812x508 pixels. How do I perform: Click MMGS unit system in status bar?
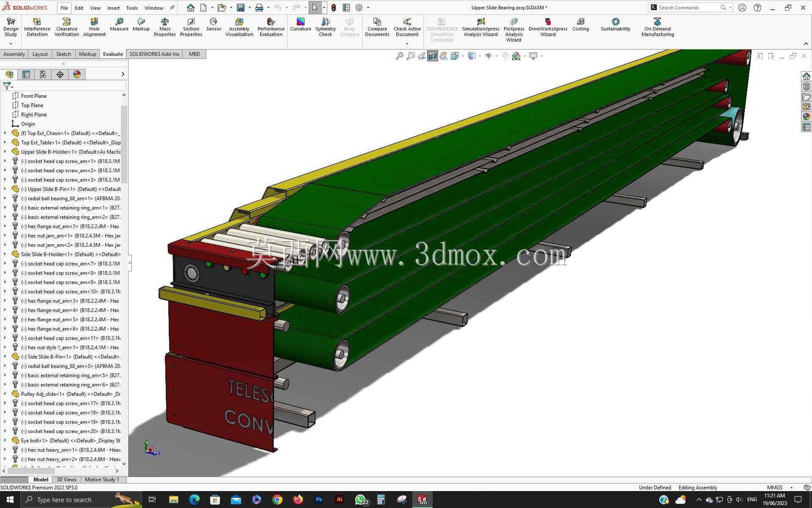(x=775, y=487)
